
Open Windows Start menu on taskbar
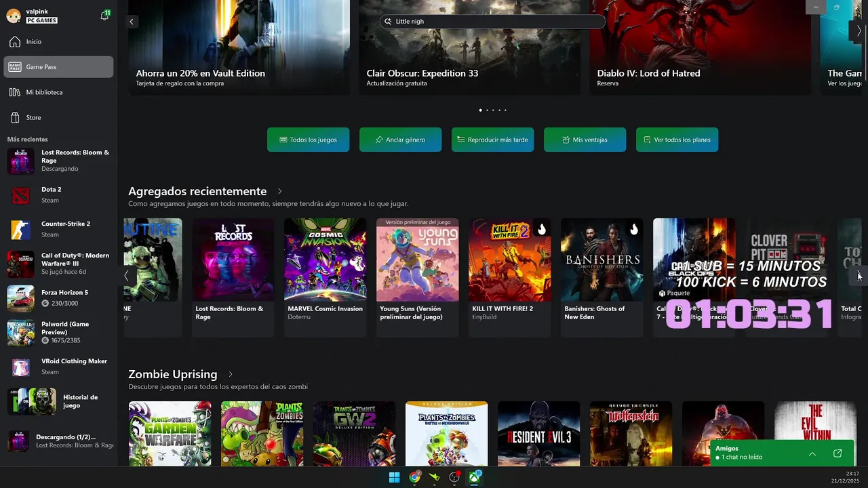tap(394, 477)
